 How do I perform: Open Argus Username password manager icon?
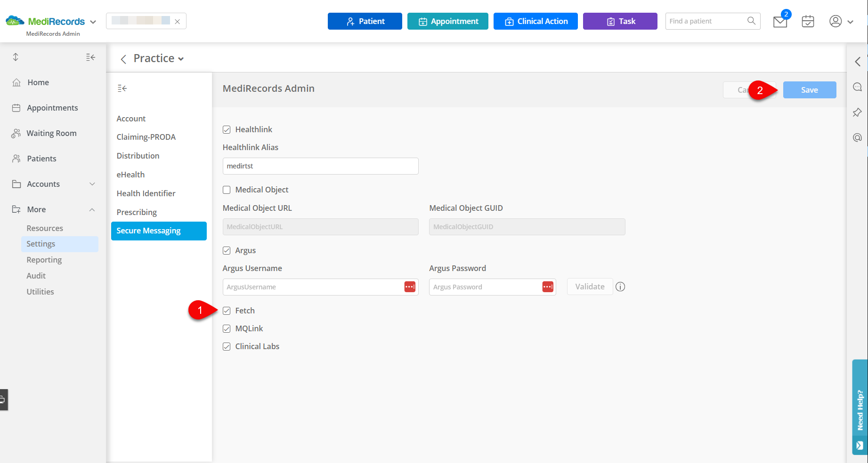[410, 287]
